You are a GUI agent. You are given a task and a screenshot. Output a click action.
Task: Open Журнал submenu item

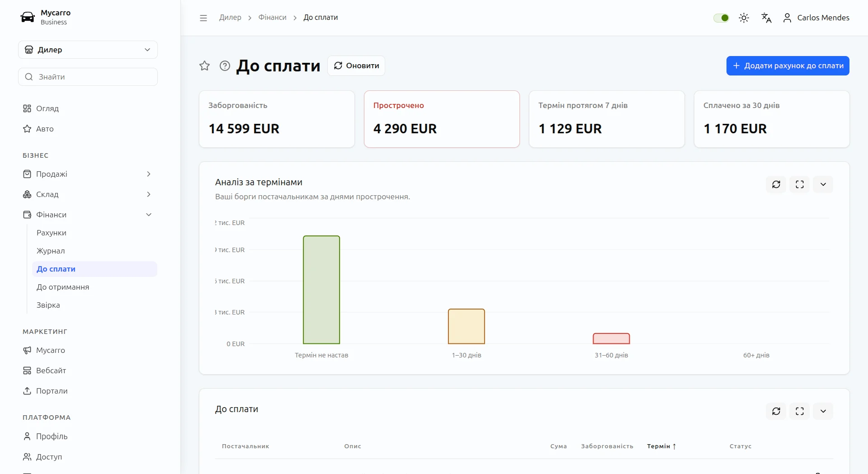point(94,251)
